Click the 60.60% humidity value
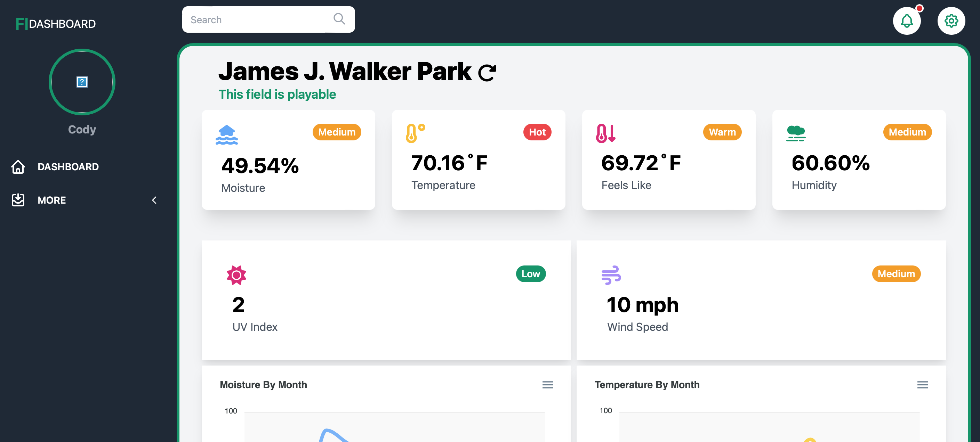The width and height of the screenshot is (980, 442). click(x=830, y=163)
